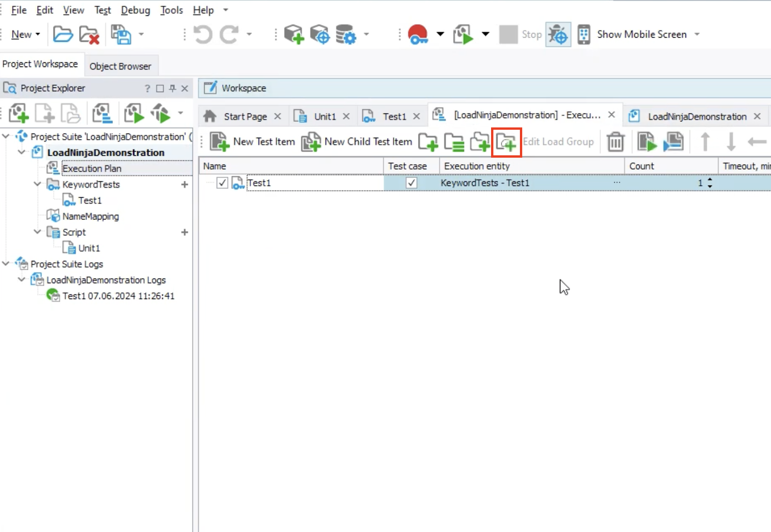Image resolution: width=771 pixels, height=532 pixels.
Task: Uncheck the Test1 enabled checkbox in Name column
Action: [222, 183]
